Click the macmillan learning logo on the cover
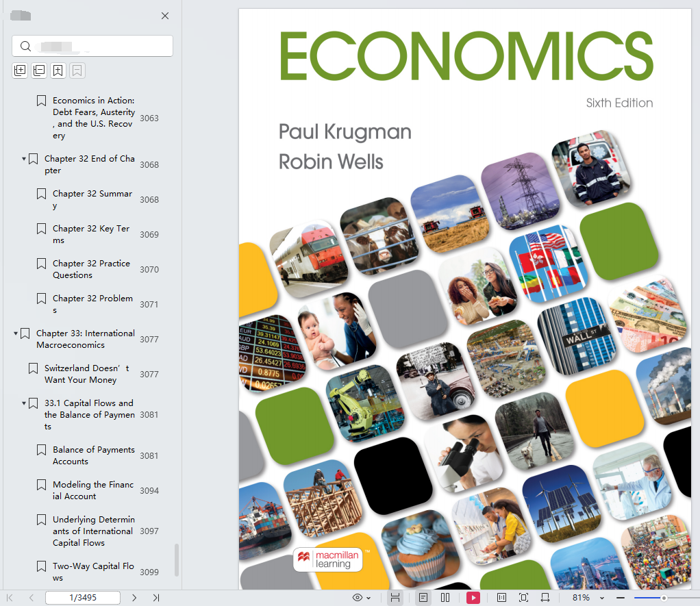This screenshot has height=606, width=700. [328, 559]
